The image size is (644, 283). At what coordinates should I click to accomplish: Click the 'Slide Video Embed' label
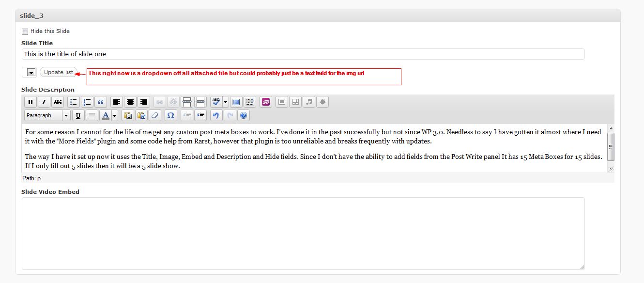[50, 192]
